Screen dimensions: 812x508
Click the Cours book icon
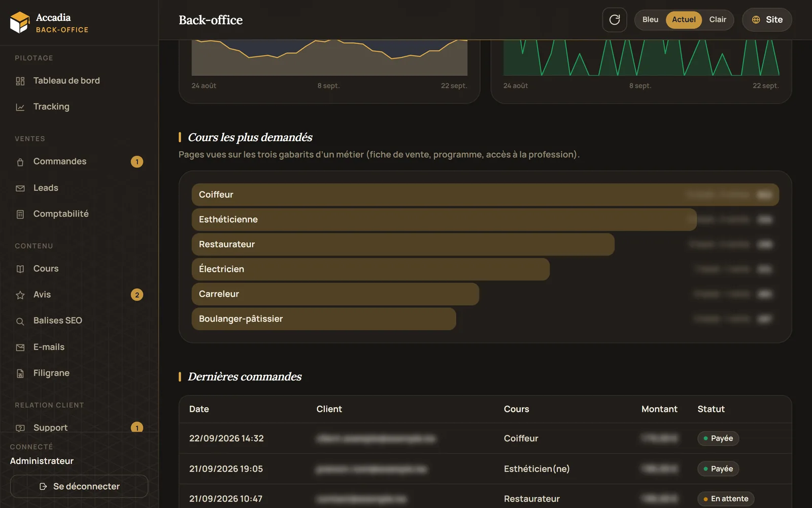(20, 269)
